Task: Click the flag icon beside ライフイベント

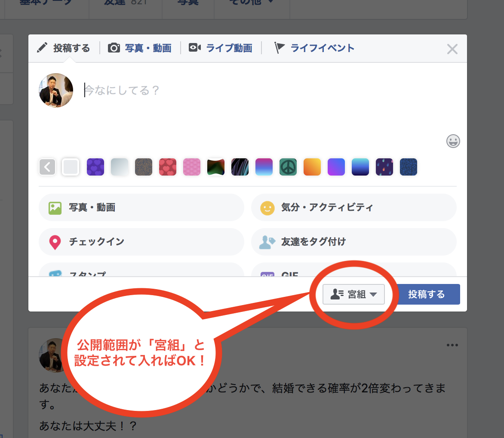Action: pyautogui.click(x=280, y=48)
